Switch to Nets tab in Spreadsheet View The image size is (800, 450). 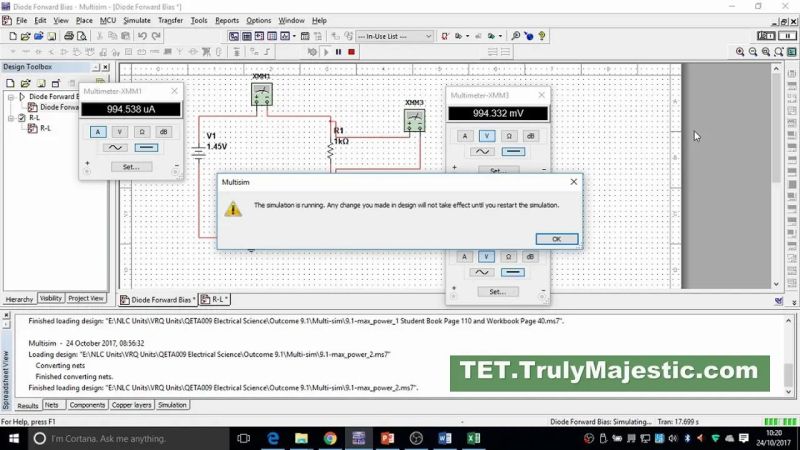pyautogui.click(x=52, y=405)
